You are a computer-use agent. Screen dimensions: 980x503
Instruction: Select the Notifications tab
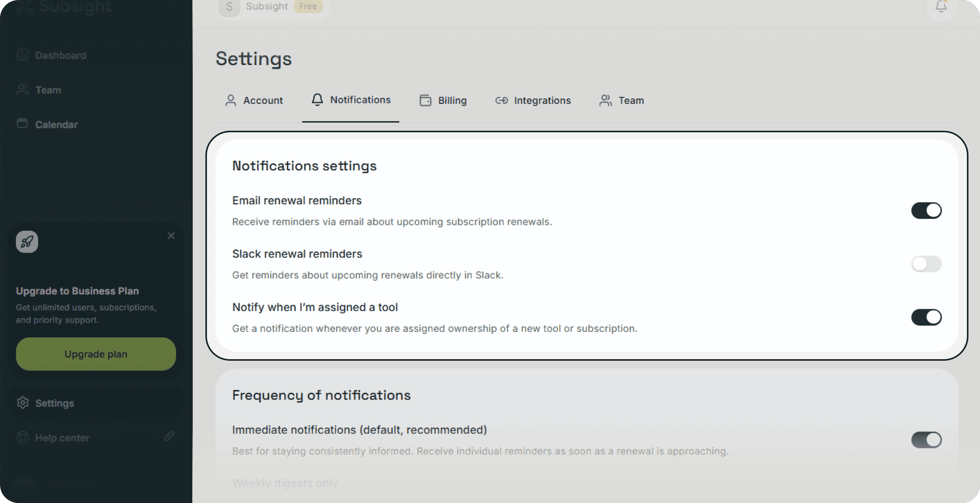(351, 100)
